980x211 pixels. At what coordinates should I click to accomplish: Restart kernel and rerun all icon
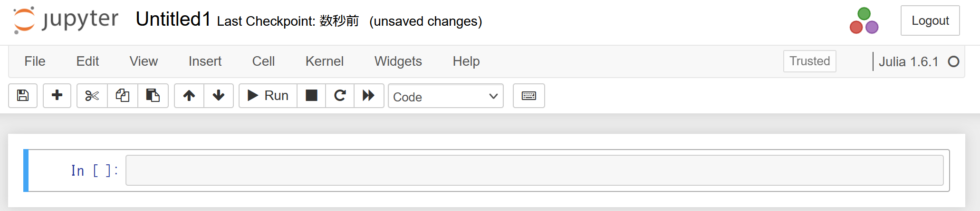369,96
